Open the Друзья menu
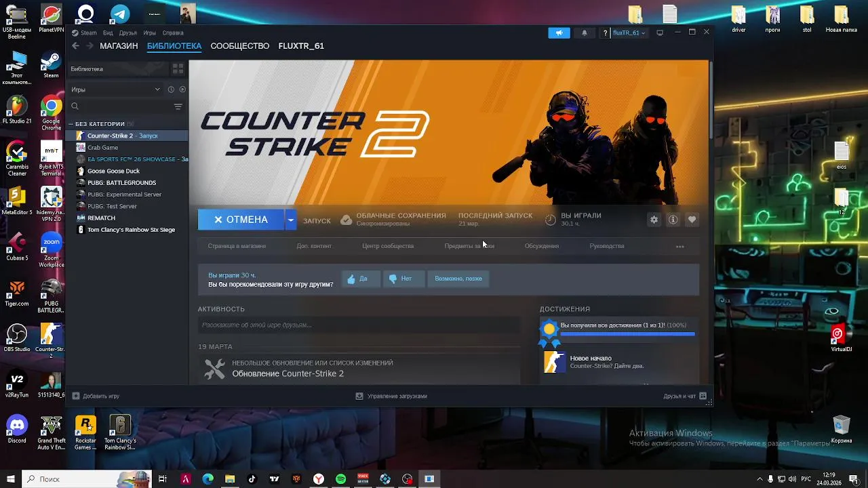The height and width of the screenshot is (488, 868). [x=128, y=33]
